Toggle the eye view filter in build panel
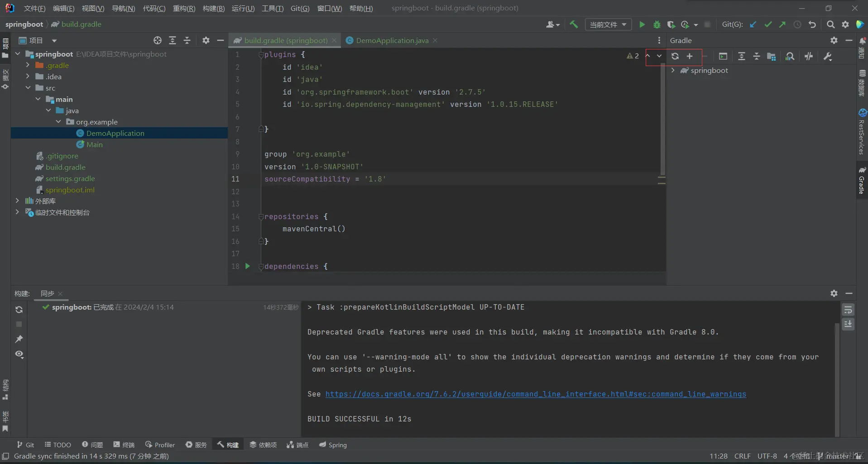The height and width of the screenshot is (464, 868). coord(19,354)
